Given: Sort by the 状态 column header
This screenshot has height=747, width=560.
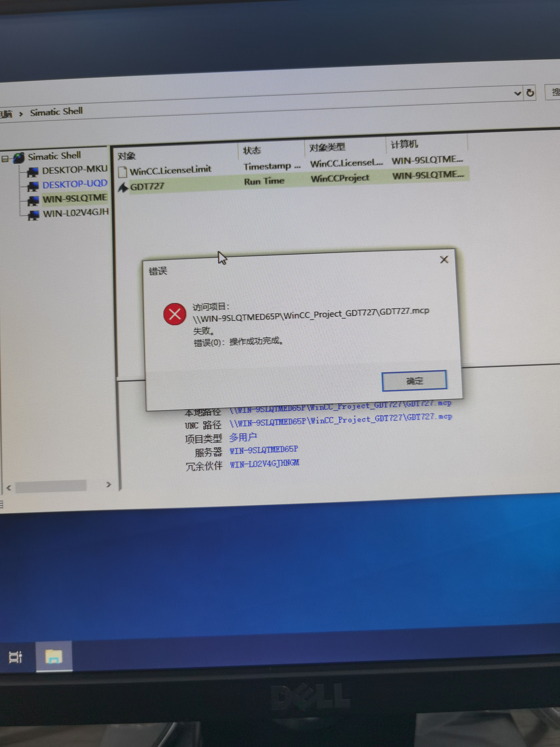Looking at the screenshot, I should pyautogui.click(x=252, y=151).
